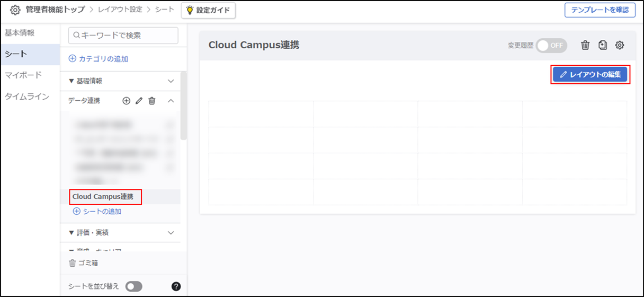The image size is (644, 297).
Task: Duplicate the sheet using the copy icon
Action: 603,45
